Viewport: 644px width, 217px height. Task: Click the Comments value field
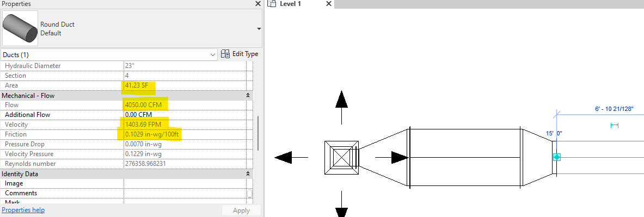[185, 193]
